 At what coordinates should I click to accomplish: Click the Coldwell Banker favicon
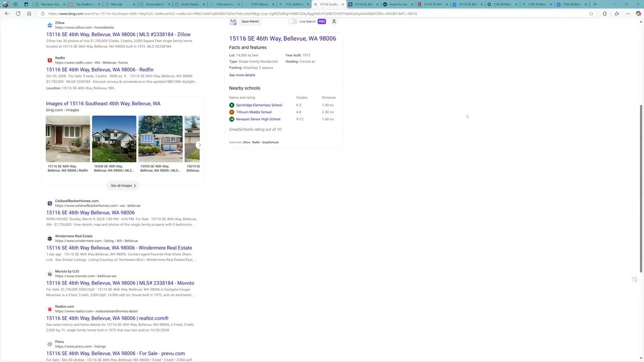[x=49, y=203]
